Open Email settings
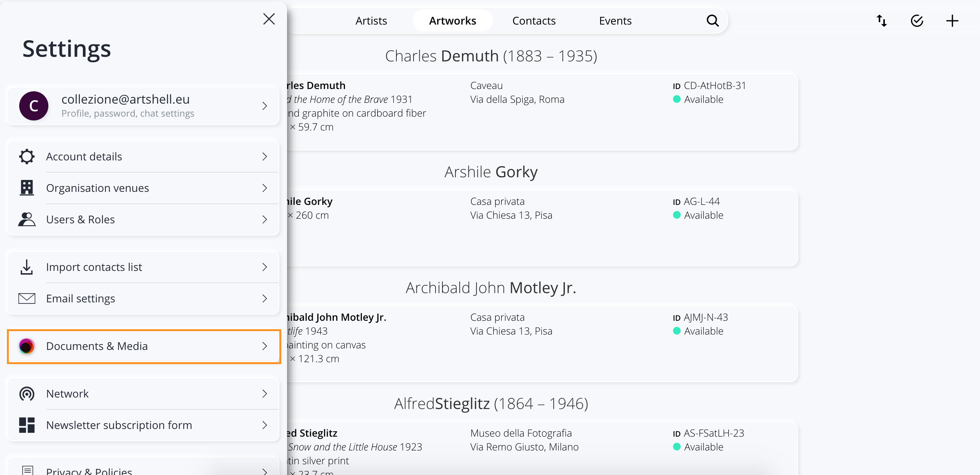The image size is (980, 475). point(143,299)
